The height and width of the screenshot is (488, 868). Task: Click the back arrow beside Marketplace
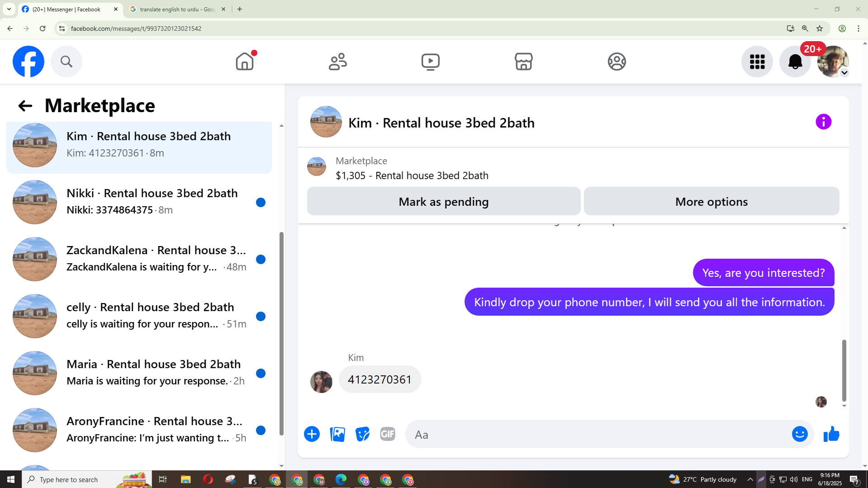[x=25, y=106]
